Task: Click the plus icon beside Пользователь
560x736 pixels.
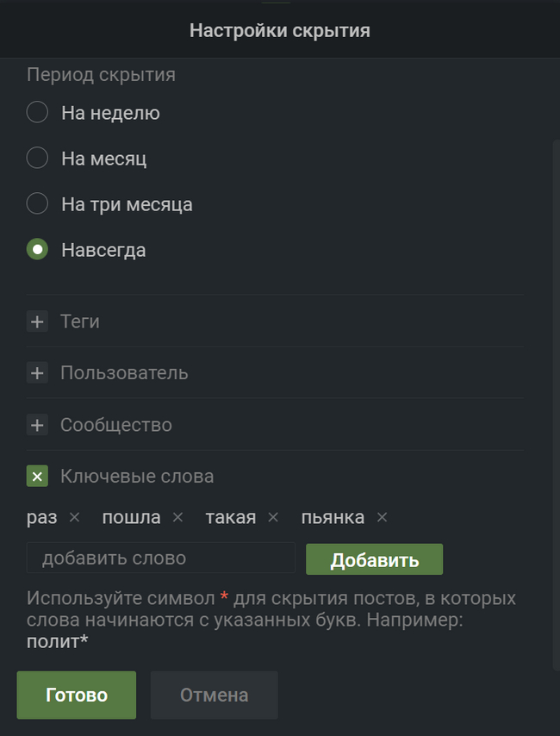Action: [37, 373]
